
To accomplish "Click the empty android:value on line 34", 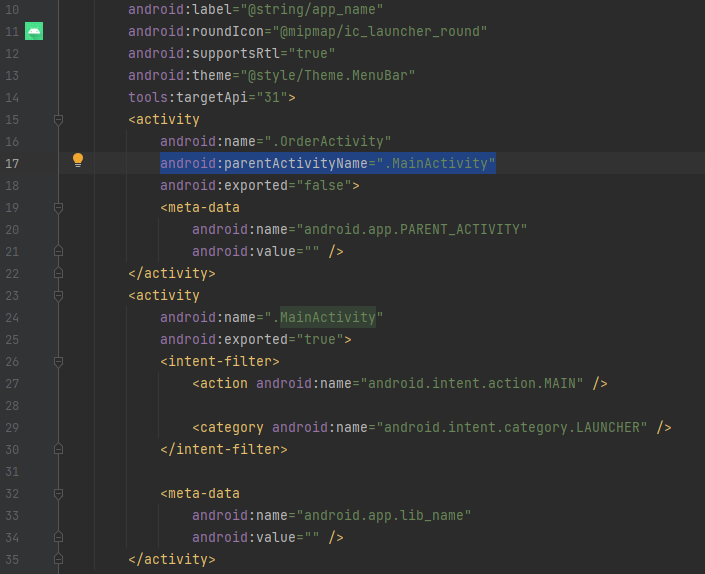I will tap(256, 538).
